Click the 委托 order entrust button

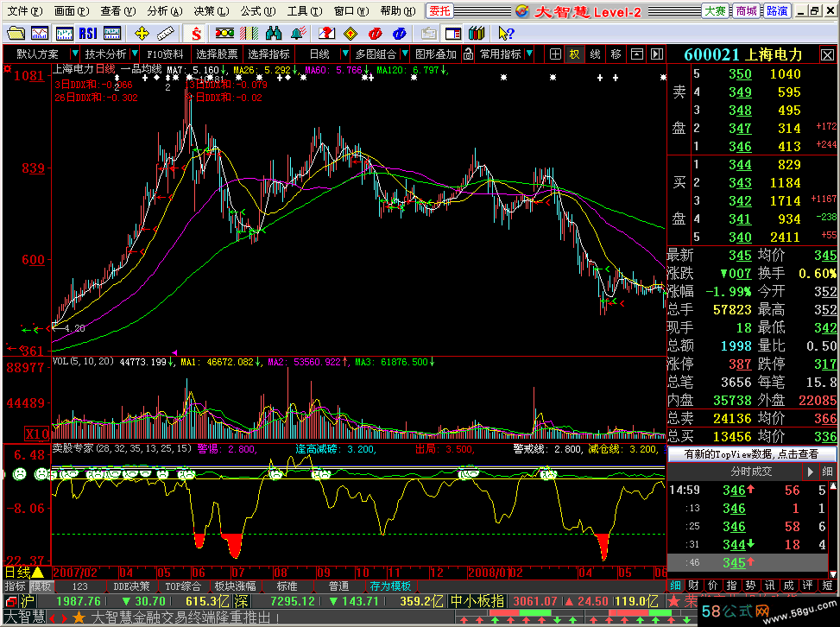(439, 10)
